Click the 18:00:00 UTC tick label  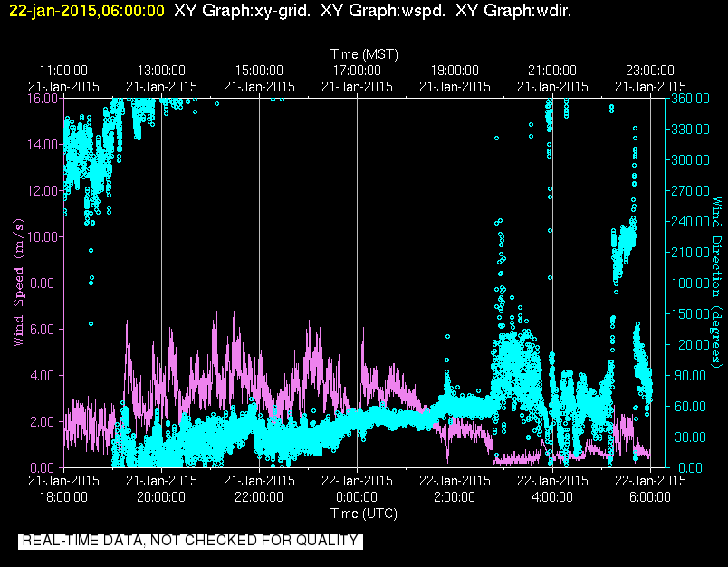[63, 497]
